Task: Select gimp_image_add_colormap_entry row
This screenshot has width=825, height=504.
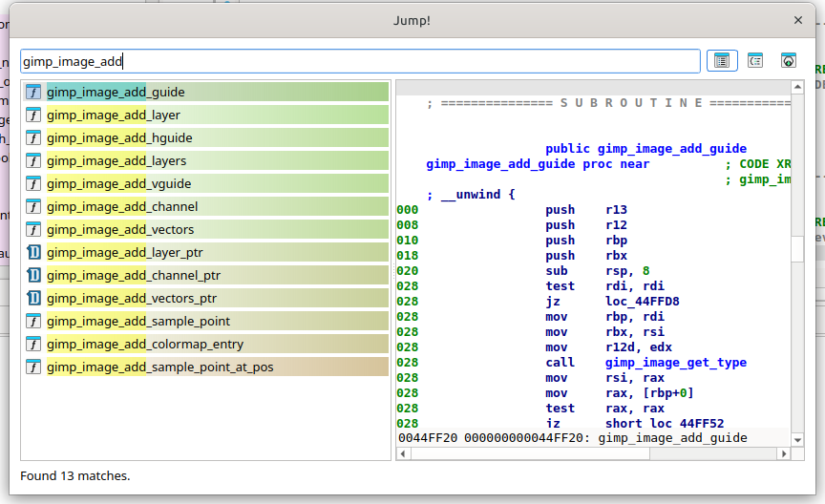Action: 206,344
